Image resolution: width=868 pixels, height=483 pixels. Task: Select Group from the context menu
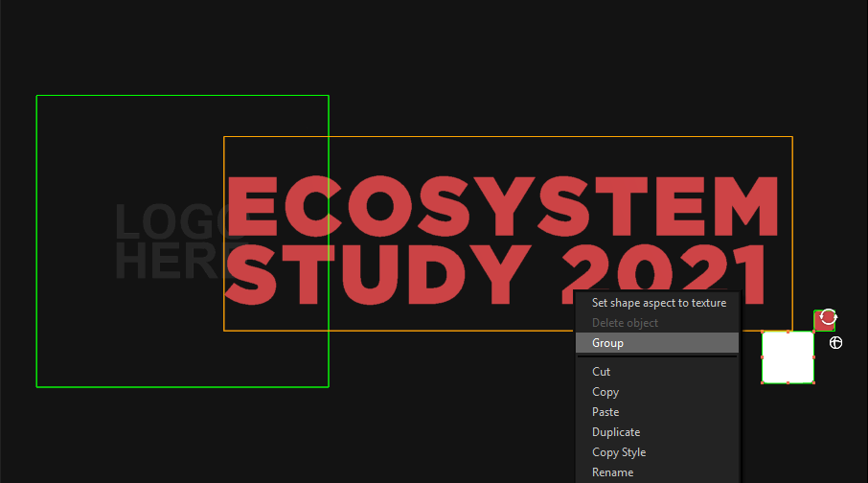(657, 343)
